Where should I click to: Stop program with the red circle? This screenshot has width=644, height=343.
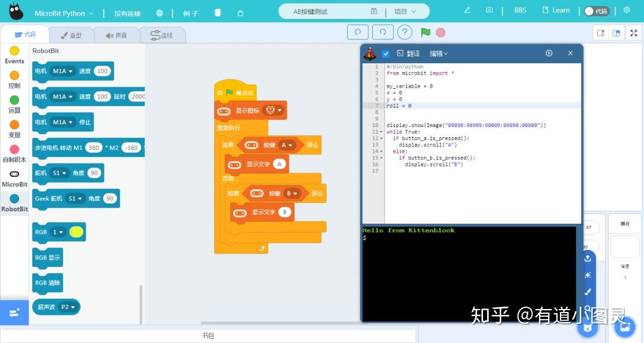pyautogui.click(x=441, y=32)
